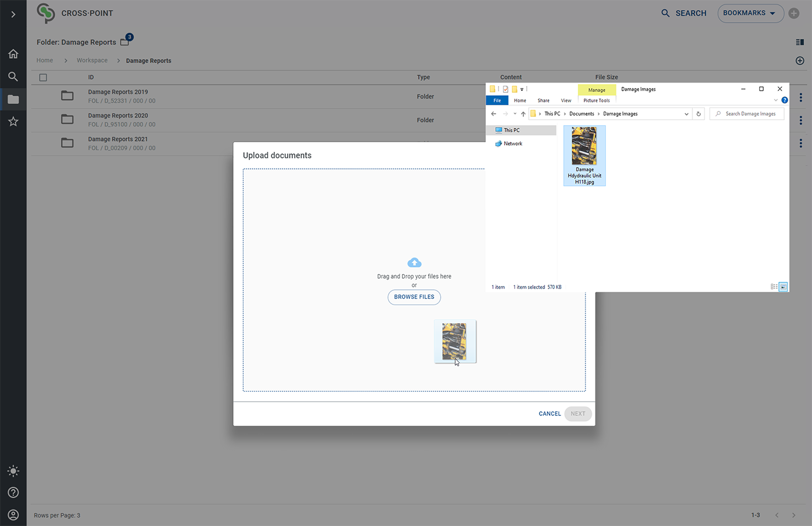Screen dimensions: 812x526
Task: Open the View tab in Explorer ribbon
Action: [566, 101]
